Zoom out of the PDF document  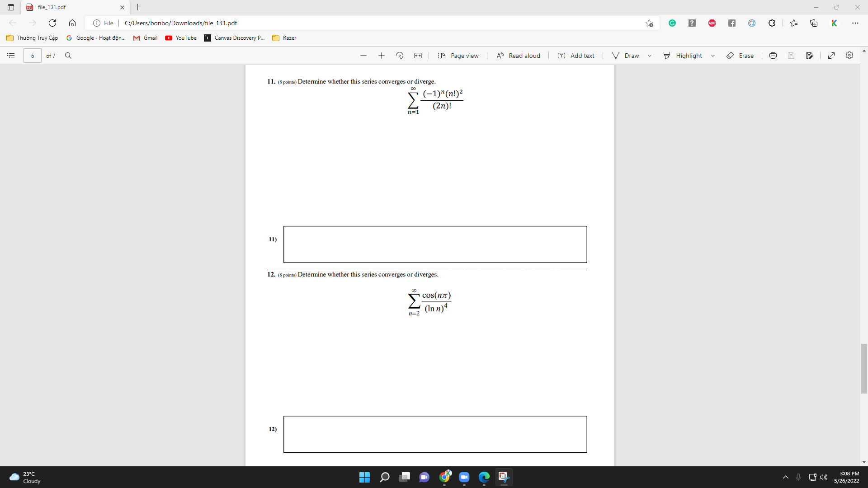pos(363,56)
